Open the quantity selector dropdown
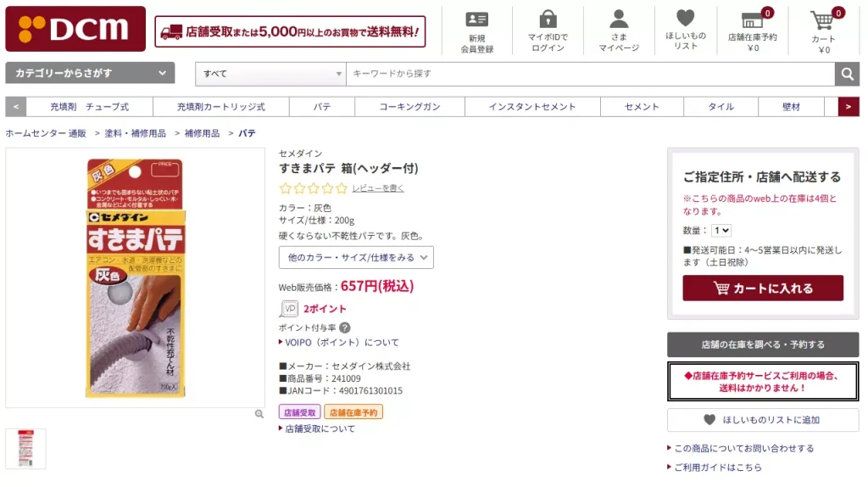 tap(721, 231)
